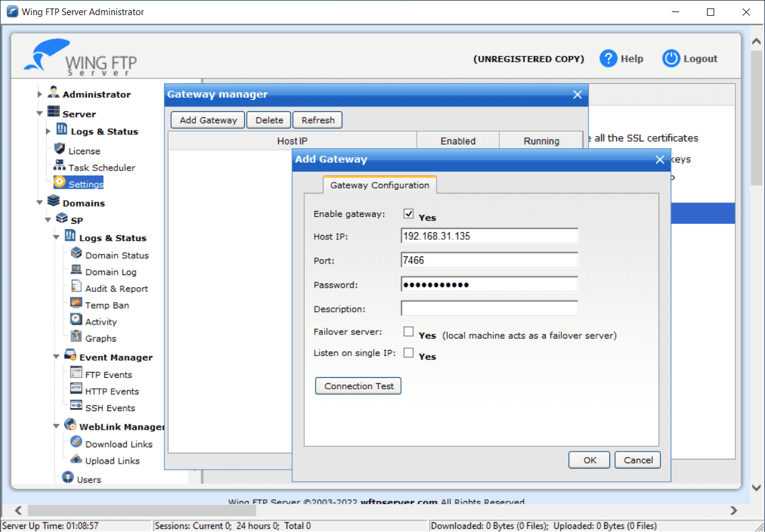Enable Listen on single IP checkbox
Viewport: 765px width, 532px height.
click(409, 352)
